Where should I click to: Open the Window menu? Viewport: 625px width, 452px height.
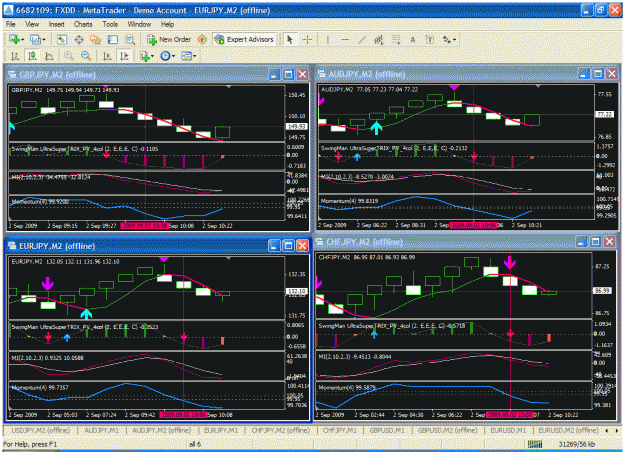point(139,24)
